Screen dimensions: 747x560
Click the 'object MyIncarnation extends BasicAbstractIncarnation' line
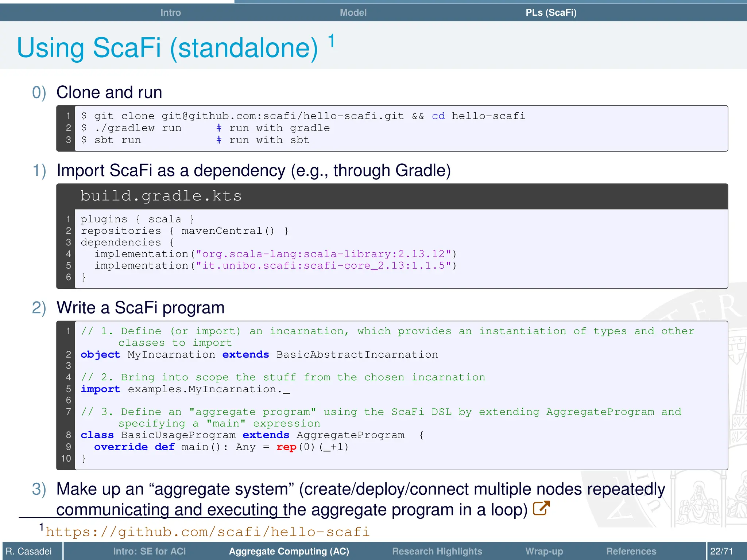[x=259, y=354]
